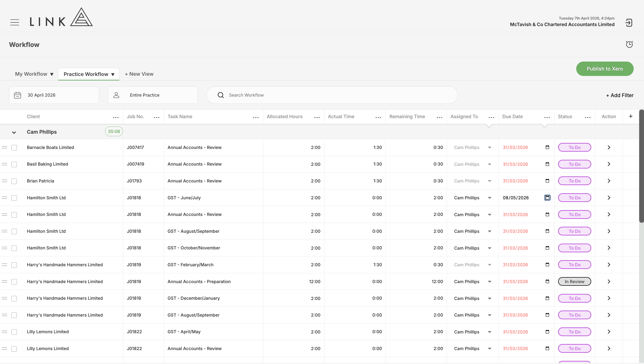Open Job No. column options menu
The image size is (644, 364).
[x=156, y=118]
